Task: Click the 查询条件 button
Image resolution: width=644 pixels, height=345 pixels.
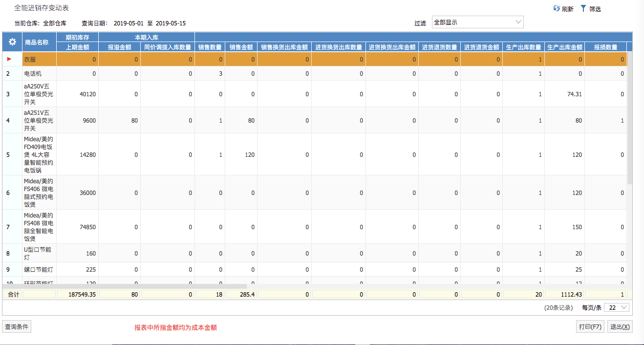Action: coord(17,326)
